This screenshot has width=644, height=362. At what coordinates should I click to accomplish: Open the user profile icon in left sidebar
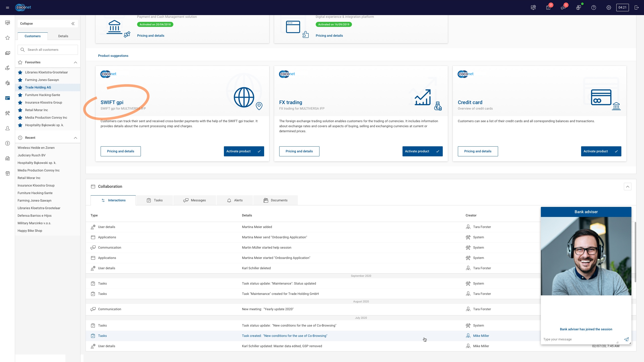pos(8,128)
